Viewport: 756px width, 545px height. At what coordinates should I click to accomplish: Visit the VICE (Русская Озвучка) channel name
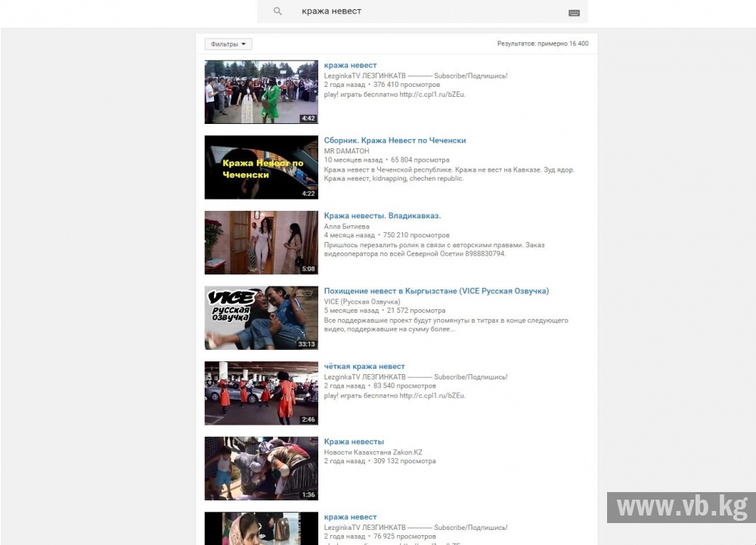pos(362,302)
